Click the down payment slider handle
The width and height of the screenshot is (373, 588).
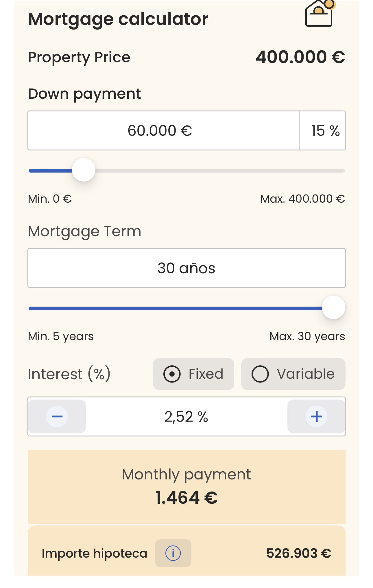click(84, 170)
